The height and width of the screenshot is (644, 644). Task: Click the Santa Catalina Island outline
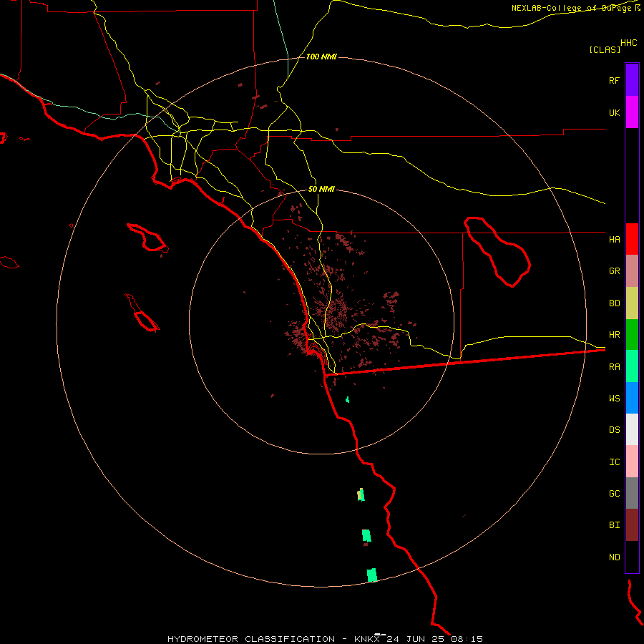[x=148, y=238]
